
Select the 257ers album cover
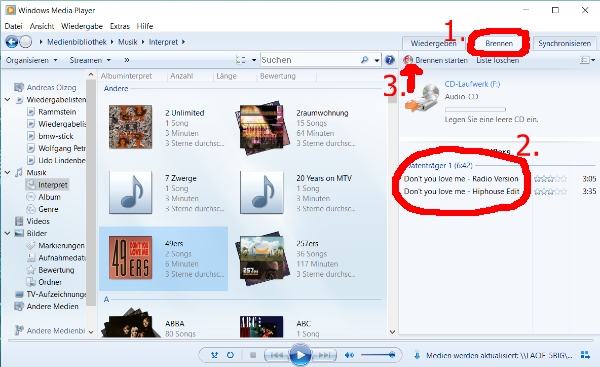point(261,258)
